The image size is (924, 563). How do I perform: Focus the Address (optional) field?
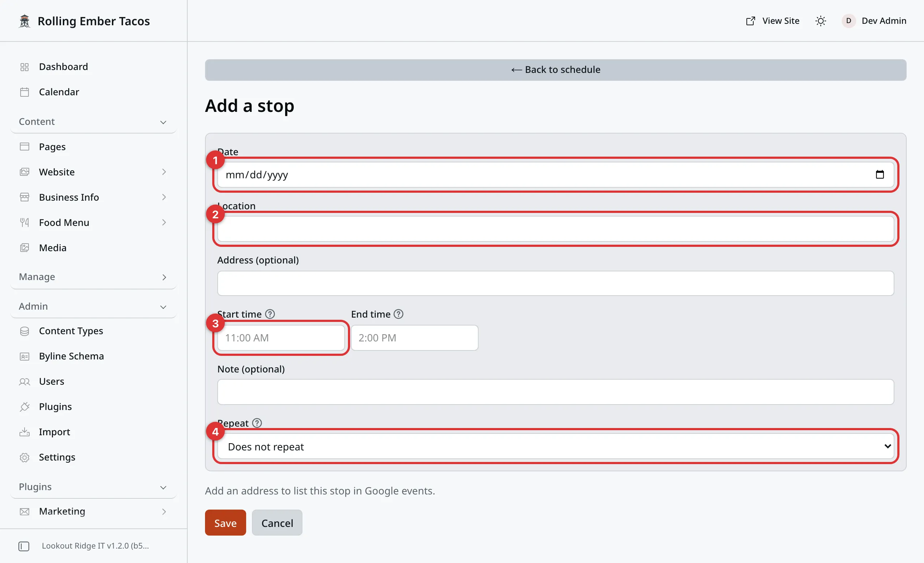pos(555,283)
